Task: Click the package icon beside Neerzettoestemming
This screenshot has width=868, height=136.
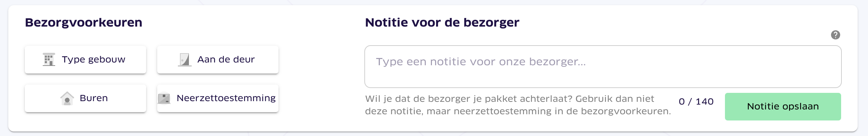Action: click(x=164, y=98)
